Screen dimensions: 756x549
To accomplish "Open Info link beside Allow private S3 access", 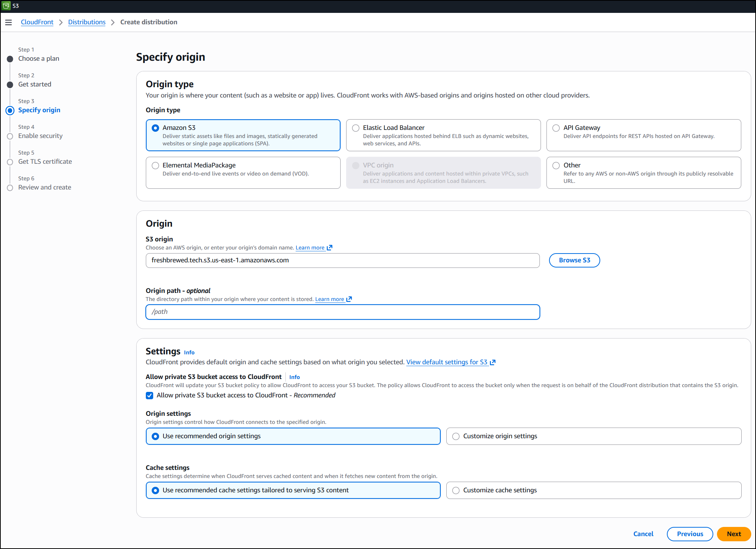I will tap(295, 377).
